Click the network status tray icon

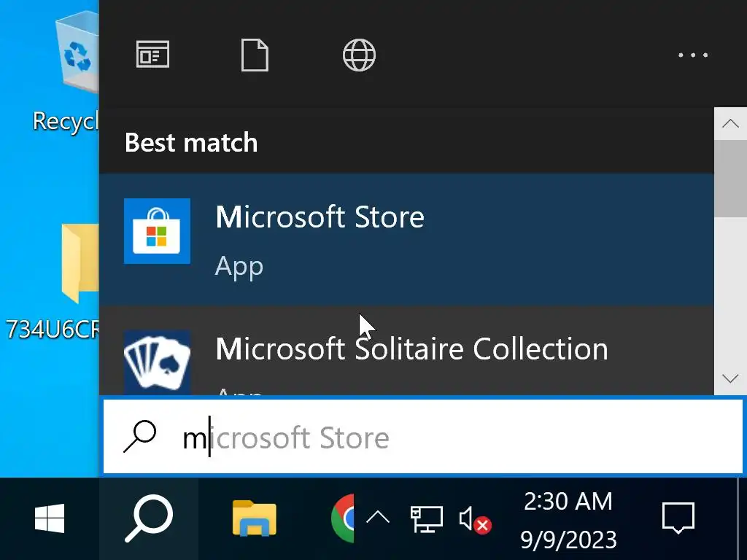click(x=426, y=519)
